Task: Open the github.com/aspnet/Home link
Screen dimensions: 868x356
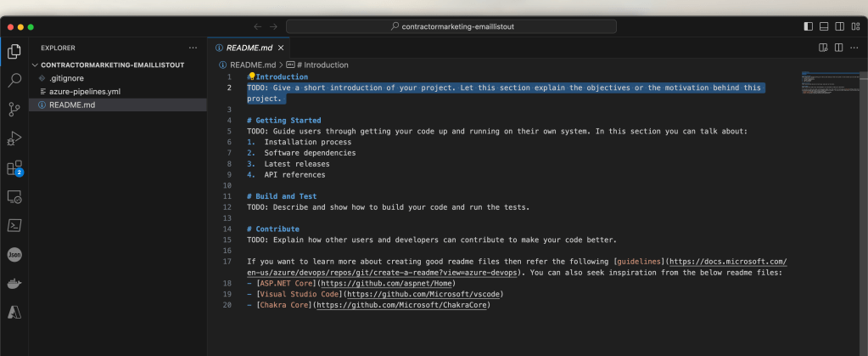Action: [x=386, y=284]
